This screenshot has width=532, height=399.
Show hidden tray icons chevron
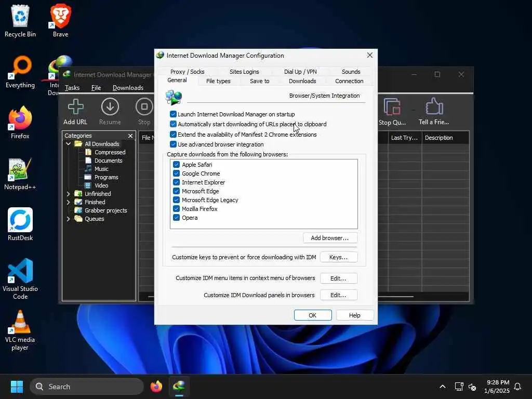pyautogui.click(x=443, y=387)
